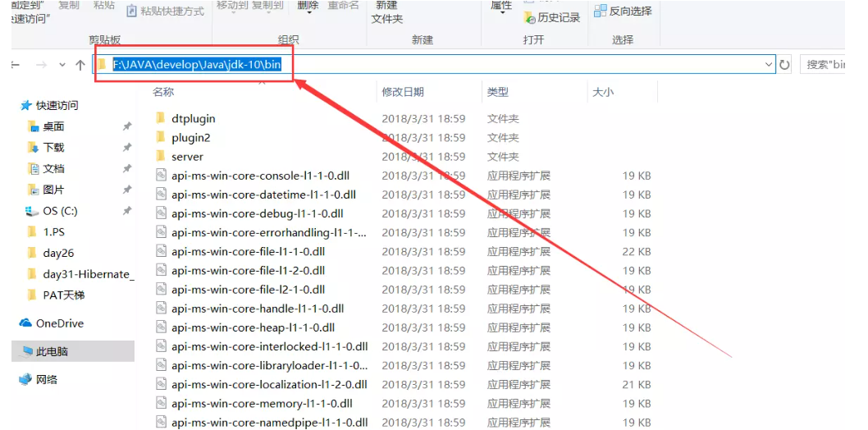Click the search bin box
This screenshot has height=430, width=868.
pyautogui.click(x=823, y=65)
